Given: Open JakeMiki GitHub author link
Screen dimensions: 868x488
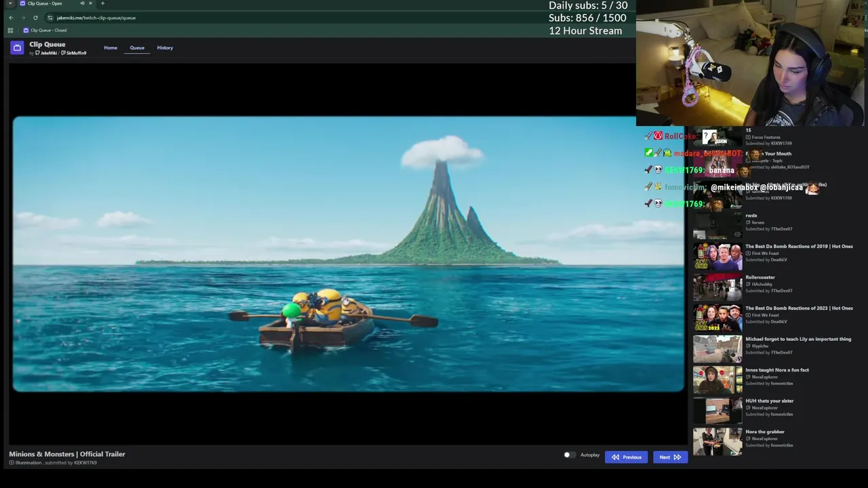Looking at the screenshot, I should point(46,53).
